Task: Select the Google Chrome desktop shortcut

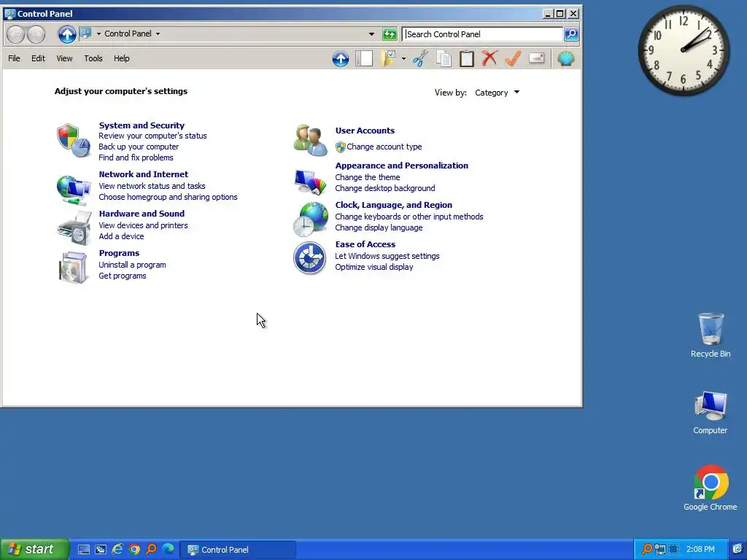Action: pyautogui.click(x=711, y=488)
